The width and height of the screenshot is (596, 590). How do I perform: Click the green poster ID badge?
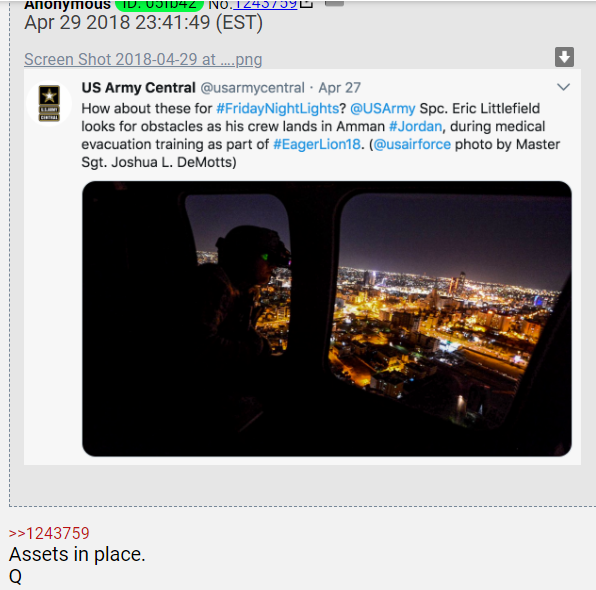(x=159, y=5)
